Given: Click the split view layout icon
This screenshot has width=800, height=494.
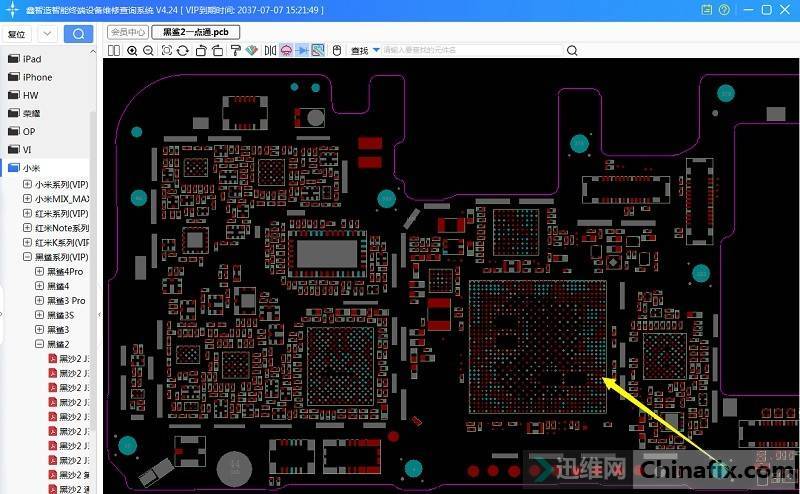Looking at the screenshot, I should pyautogui.click(x=114, y=51).
